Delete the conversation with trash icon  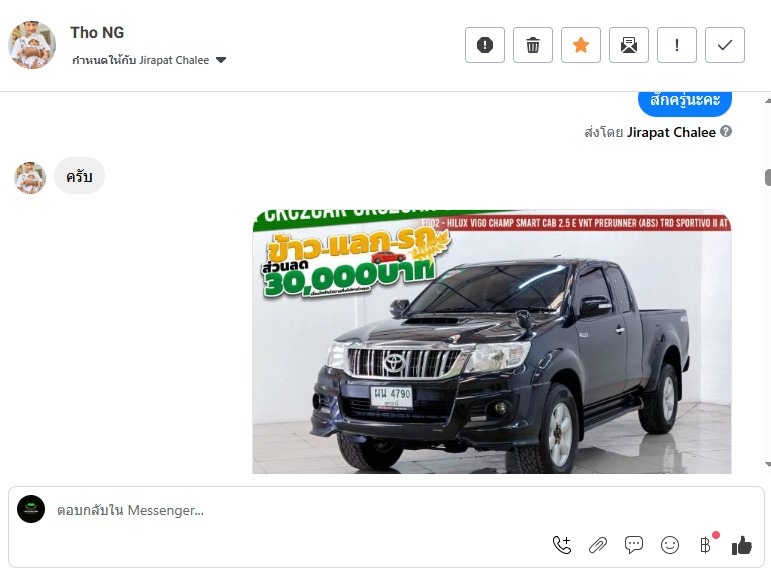(533, 45)
